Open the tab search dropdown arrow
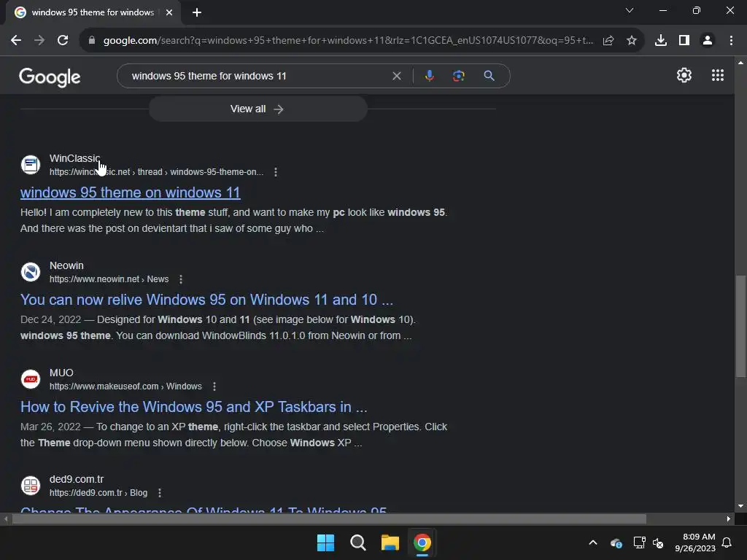 click(x=630, y=10)
